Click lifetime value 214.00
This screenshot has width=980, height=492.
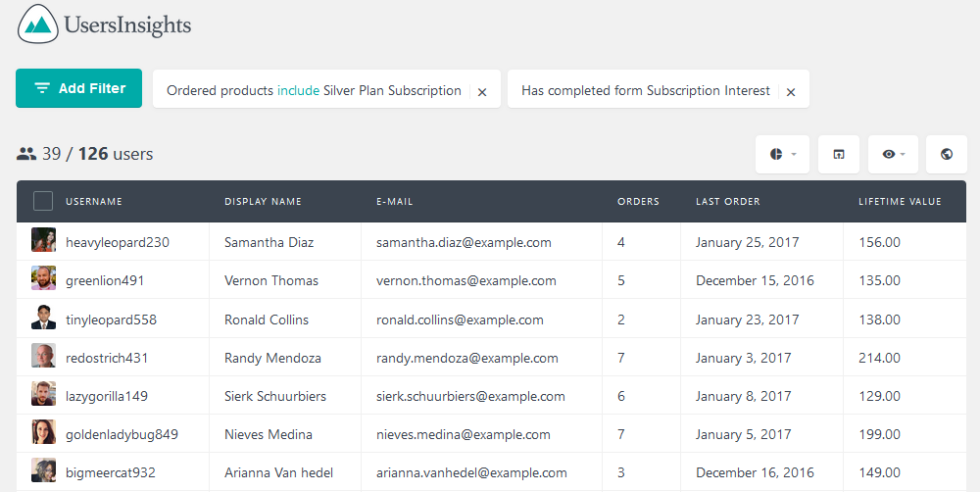879,358
